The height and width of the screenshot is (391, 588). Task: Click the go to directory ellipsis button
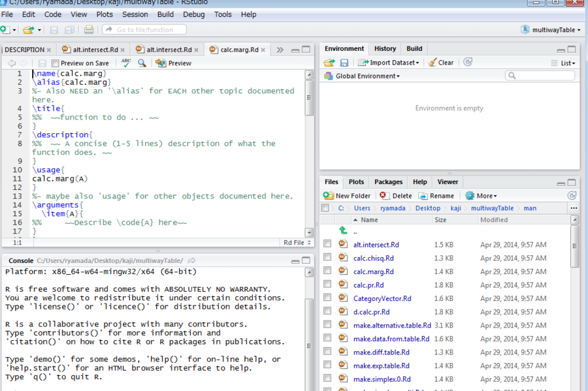point(574,208)
